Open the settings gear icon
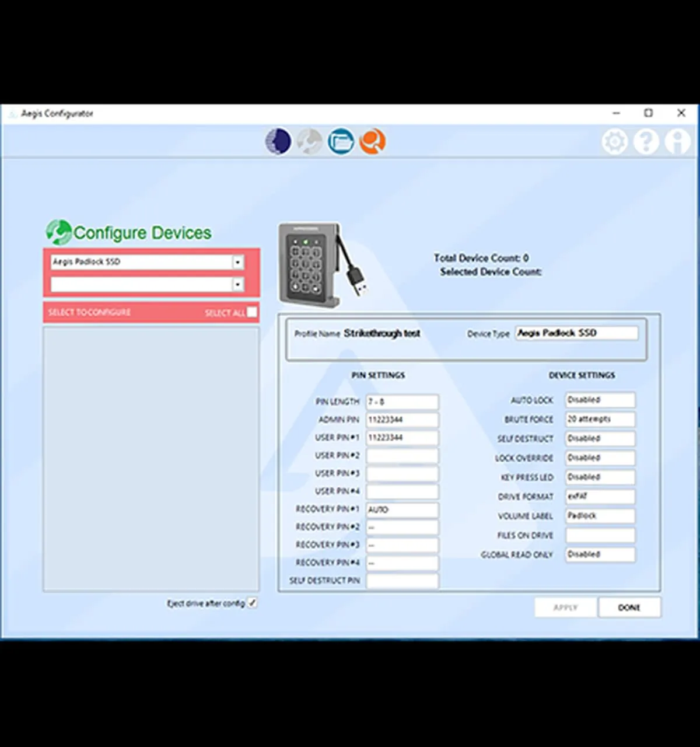The height and width of the screenshot is (747, 700). [x=614, y=142]
